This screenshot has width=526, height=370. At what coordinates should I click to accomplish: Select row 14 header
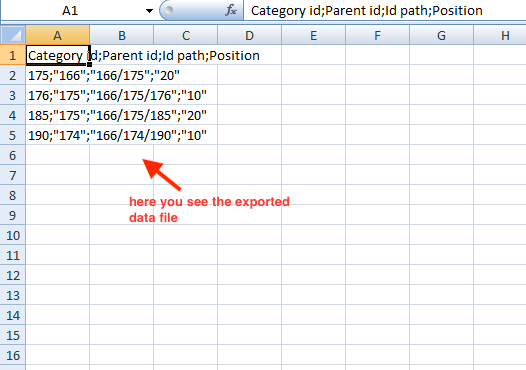[13, 315]
